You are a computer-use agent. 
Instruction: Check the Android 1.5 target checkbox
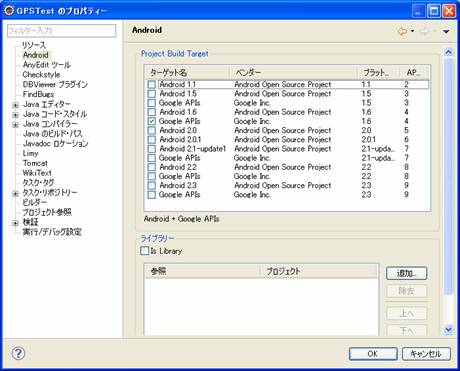152,94
